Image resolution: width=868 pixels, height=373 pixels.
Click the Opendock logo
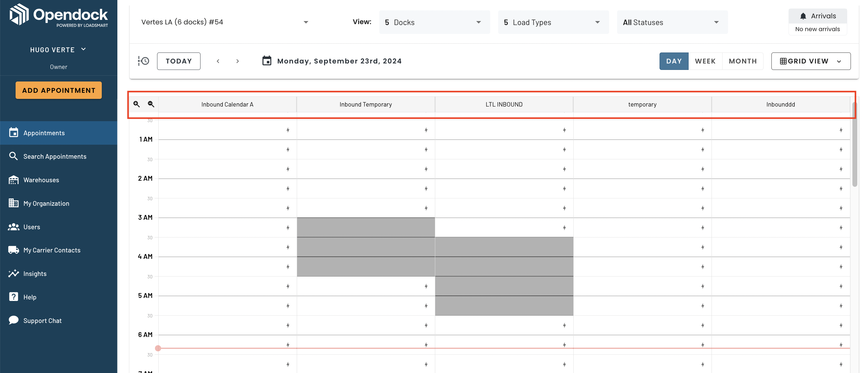pos(59,15)
